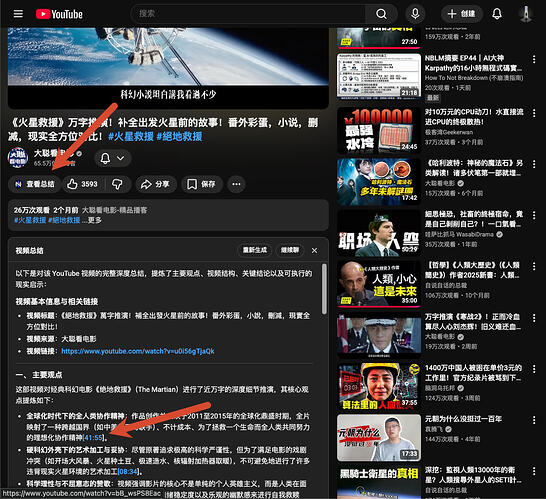Open options for 对10万元的CPU动刀 video
This screenshot has width=546, height=499.
pyautogui.click(x=534, y=113)
